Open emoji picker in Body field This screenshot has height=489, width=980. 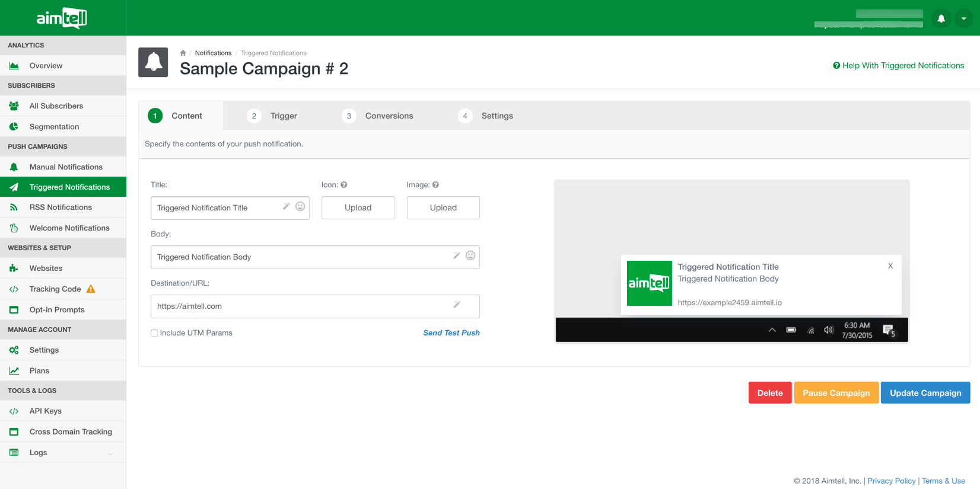(470, 255)
